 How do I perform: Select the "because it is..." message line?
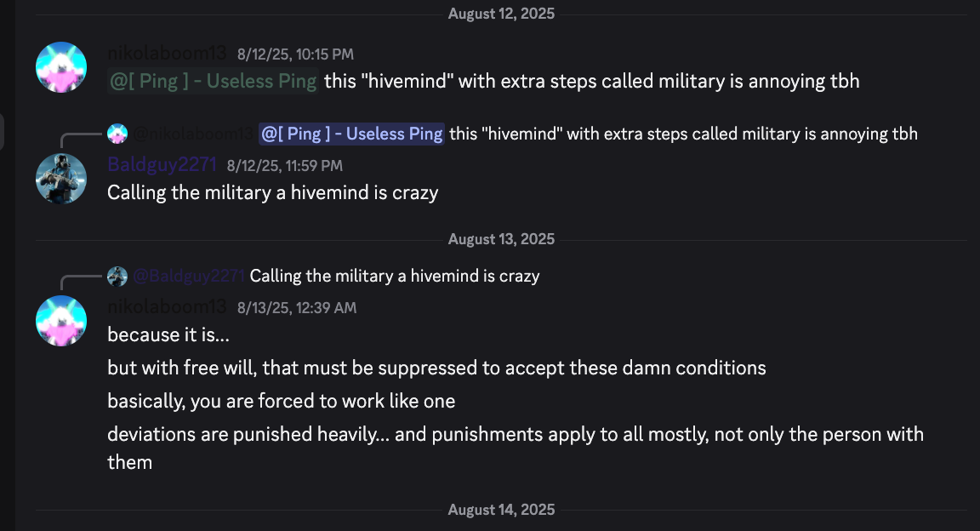click(168, 335)
